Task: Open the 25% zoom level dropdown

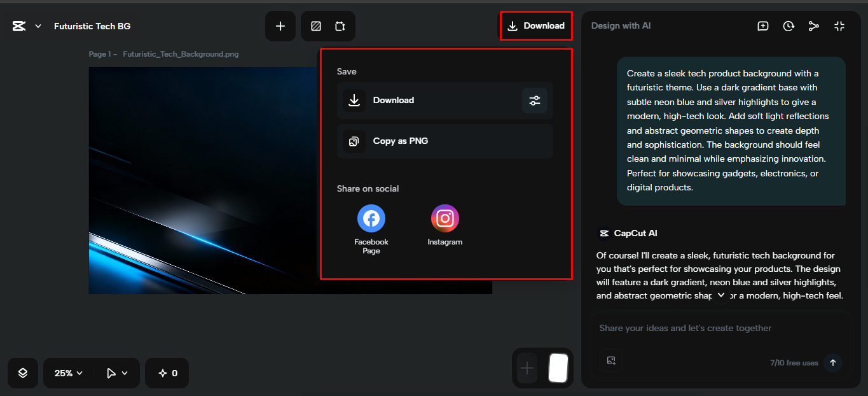Action: point(67,373)
